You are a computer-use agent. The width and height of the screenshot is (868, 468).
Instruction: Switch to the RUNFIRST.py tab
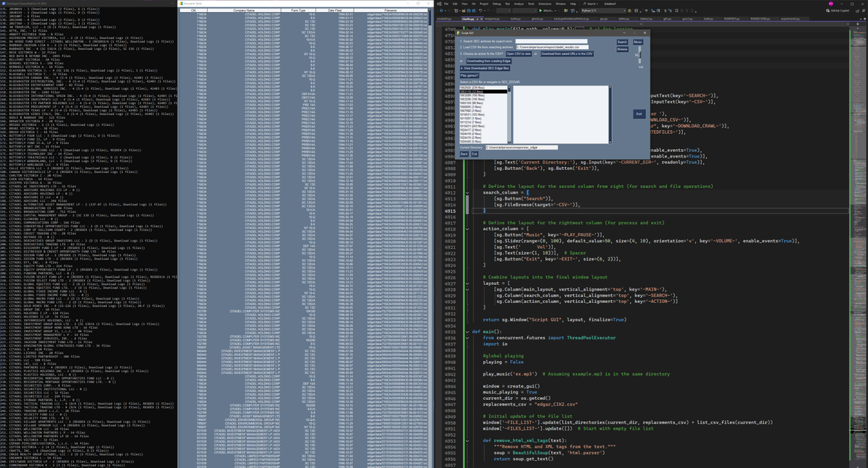(x=731, y=18)
